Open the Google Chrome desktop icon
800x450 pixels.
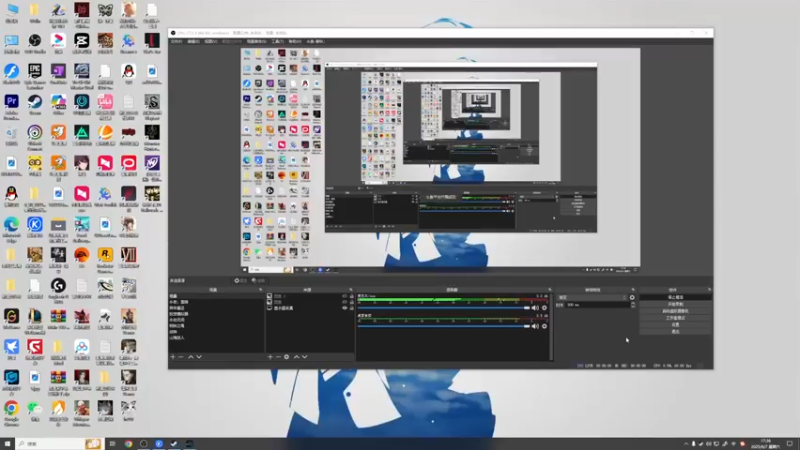click(x=11, y=411)
